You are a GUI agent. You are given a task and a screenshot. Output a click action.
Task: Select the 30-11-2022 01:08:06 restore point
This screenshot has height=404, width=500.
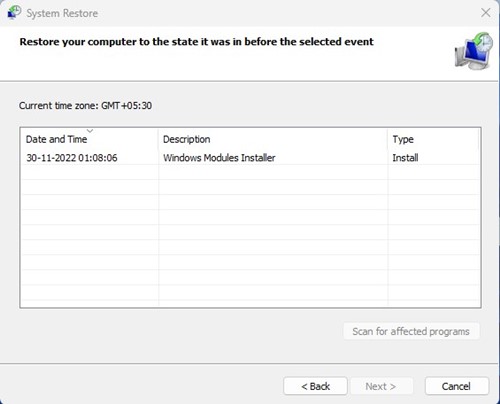pyautogui.click(x=250, y=157)
